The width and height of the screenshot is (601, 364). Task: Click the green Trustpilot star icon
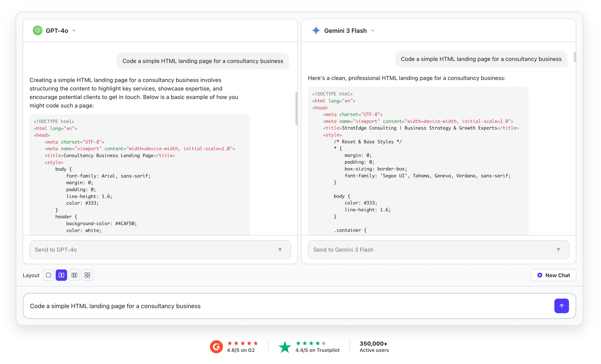285,347
